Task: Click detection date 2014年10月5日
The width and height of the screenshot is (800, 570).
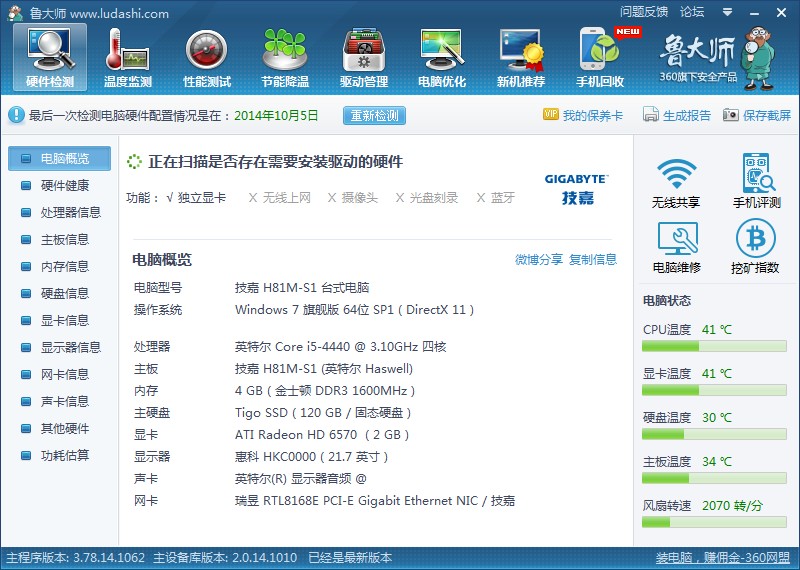Action: point(276,115)
